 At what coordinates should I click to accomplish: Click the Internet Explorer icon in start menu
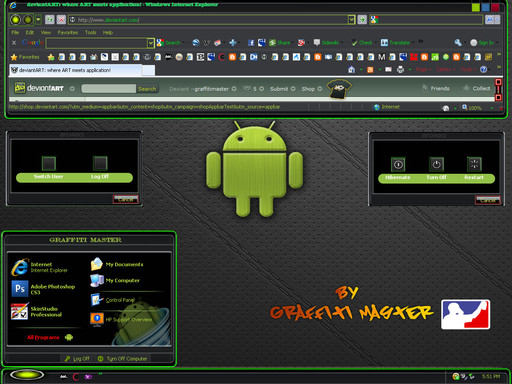pyautogui.click(x=20, y=267)
